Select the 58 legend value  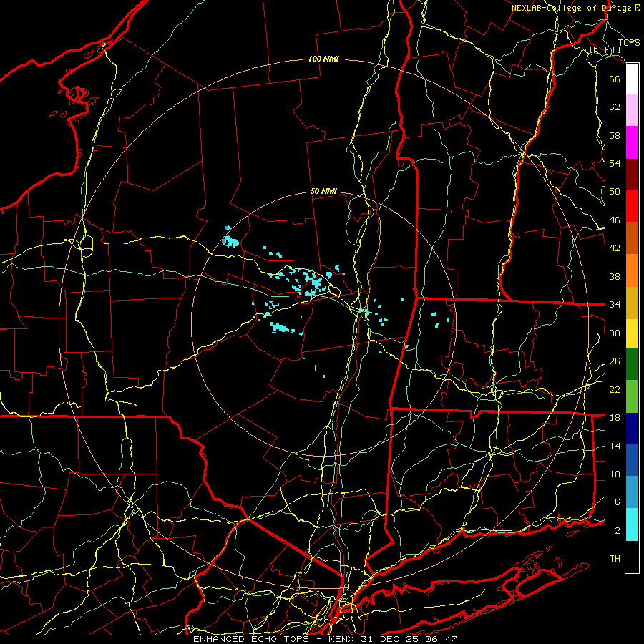tap(615, 135)
